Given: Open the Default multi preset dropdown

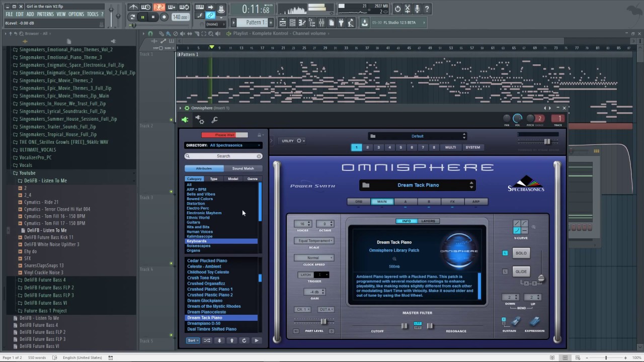Looking at the screenshot, I should 418,136.
